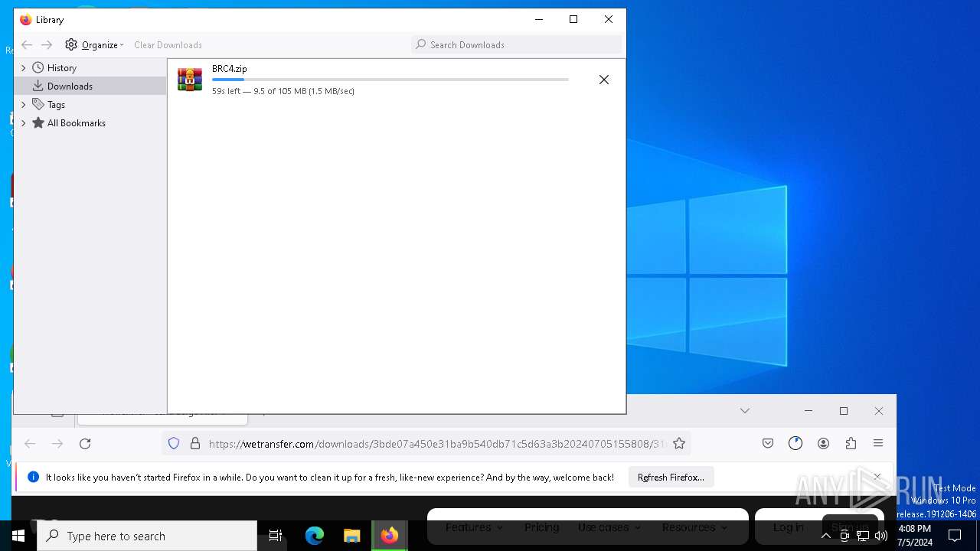Open Windows notification center
The height and width of the screenshot is (551, 980).
point(955,536)
